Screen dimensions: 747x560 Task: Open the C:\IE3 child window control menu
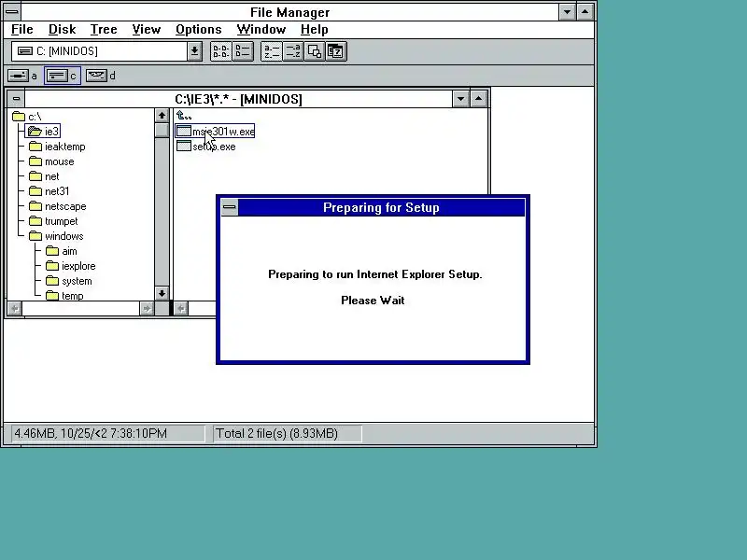point(16,99)
